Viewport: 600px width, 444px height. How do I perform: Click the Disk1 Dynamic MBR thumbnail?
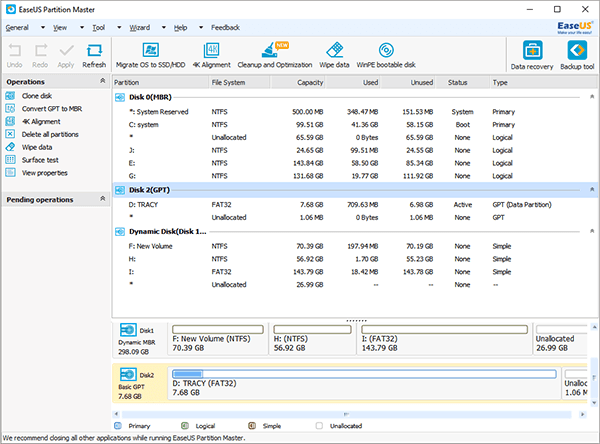[x=137, y=340]
